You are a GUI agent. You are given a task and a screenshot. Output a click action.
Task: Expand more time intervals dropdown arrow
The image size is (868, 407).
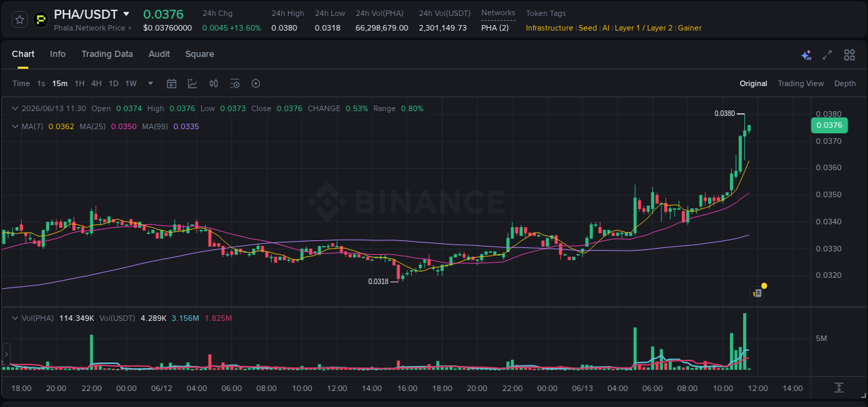click(151, 83)
